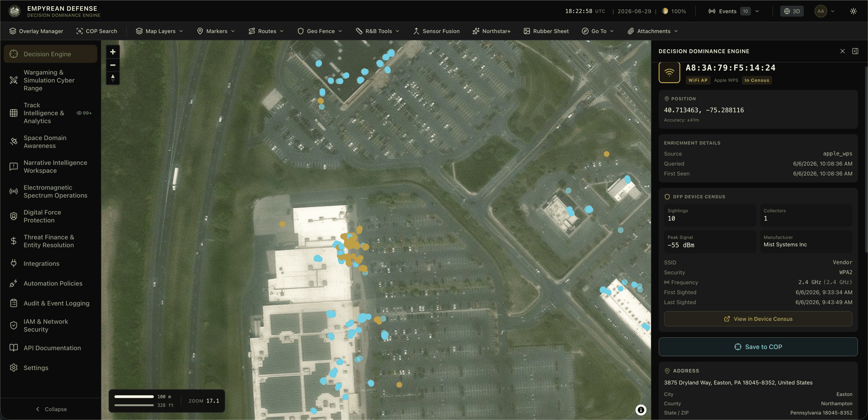The height and width of the screenshot is (420, 868).
Task: Expand the Go To dropdown
Action: (598, 31)
